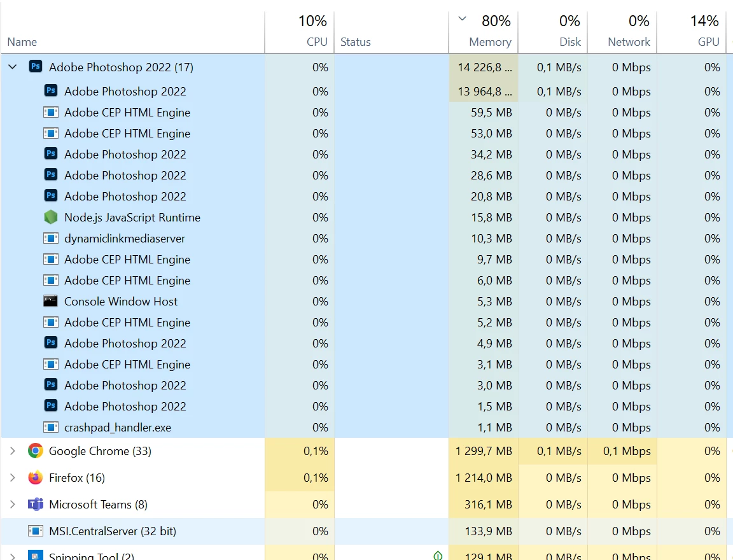Collapse the Adobe Photoshop 2022 (17) group
This screenshot has height=560, width=733.
tap(13, 67)
